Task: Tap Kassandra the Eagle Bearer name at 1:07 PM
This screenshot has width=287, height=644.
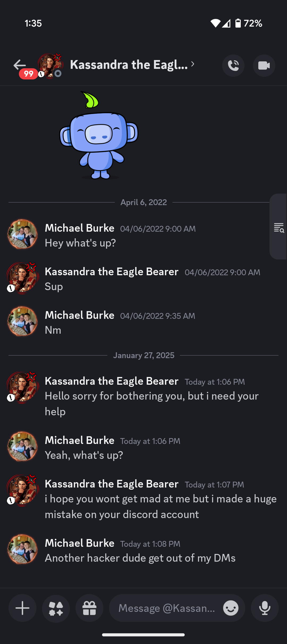Action: click(111, 484)
